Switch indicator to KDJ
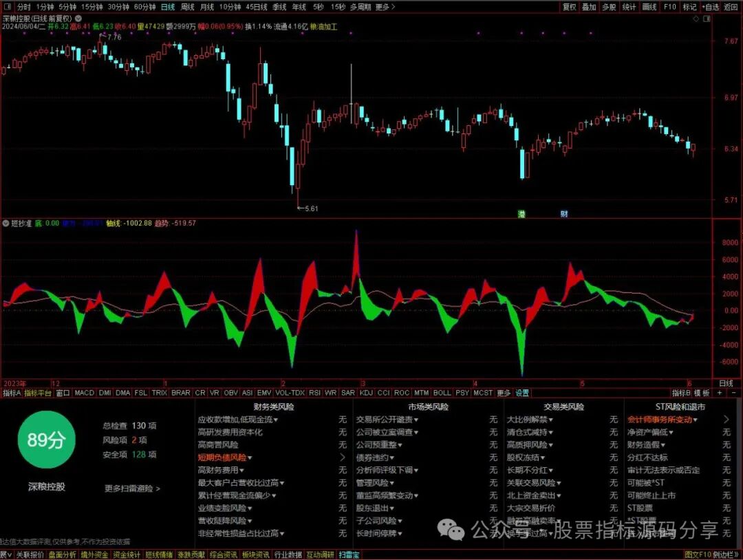The image size is (743, 560). [x=366, y=393]
